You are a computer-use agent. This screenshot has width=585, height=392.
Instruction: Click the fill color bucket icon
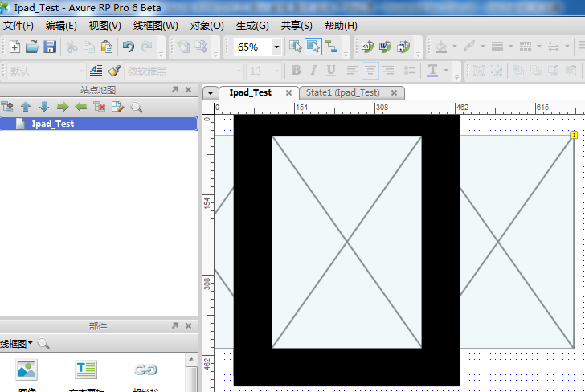441,47
